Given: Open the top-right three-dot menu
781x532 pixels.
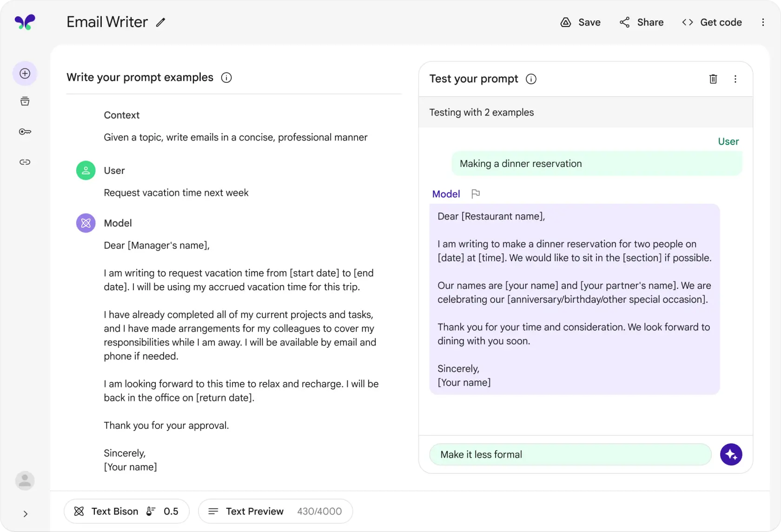Looking at the screenshot, I should [763, 22].
